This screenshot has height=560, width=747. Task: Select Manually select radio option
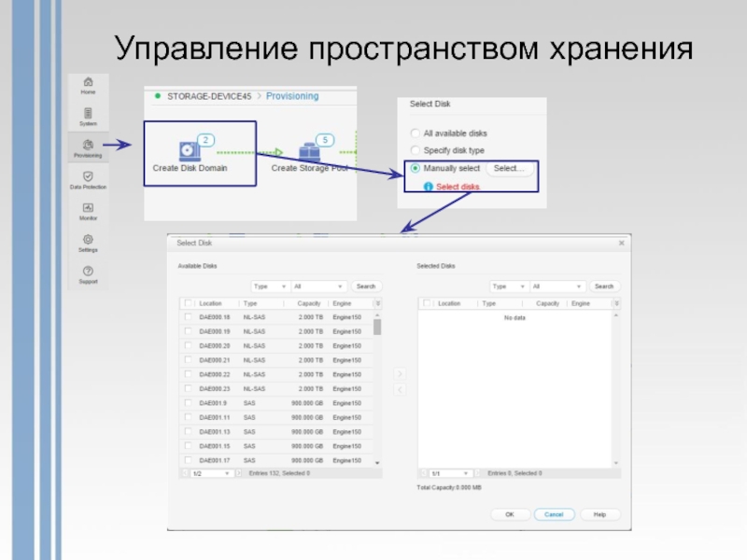415,168
